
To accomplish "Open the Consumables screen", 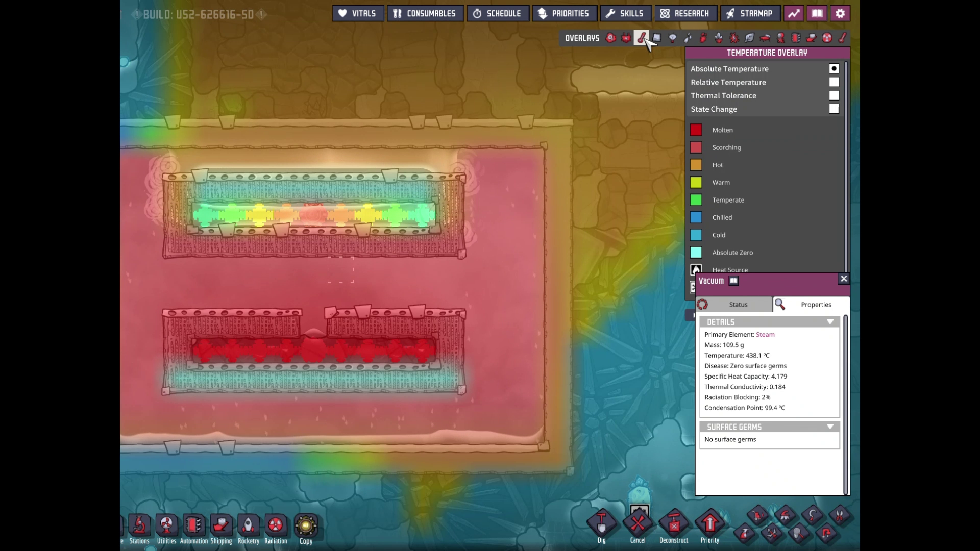I will coord(425,13).
